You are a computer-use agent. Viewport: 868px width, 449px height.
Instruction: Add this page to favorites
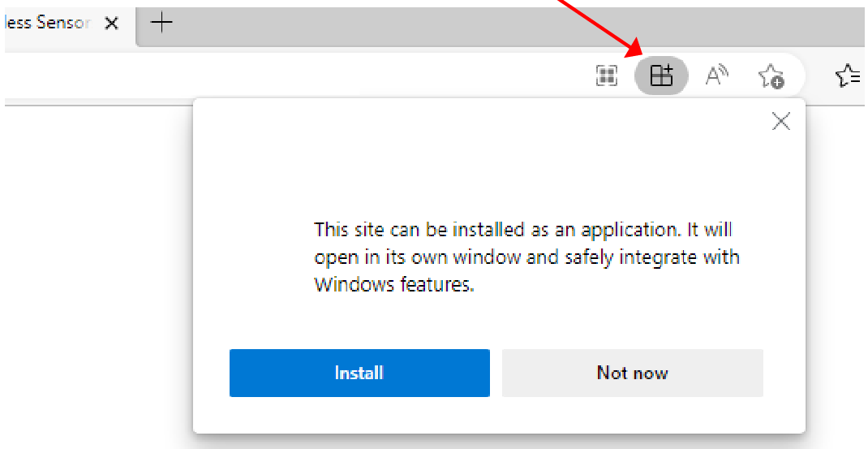pyautogui.click(x=770, y=76)
